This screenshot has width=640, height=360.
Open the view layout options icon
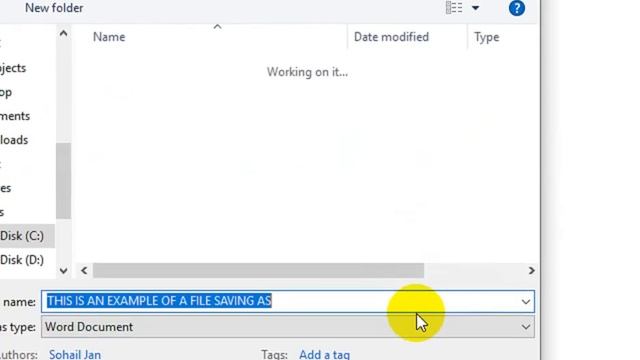pos(453,8)
